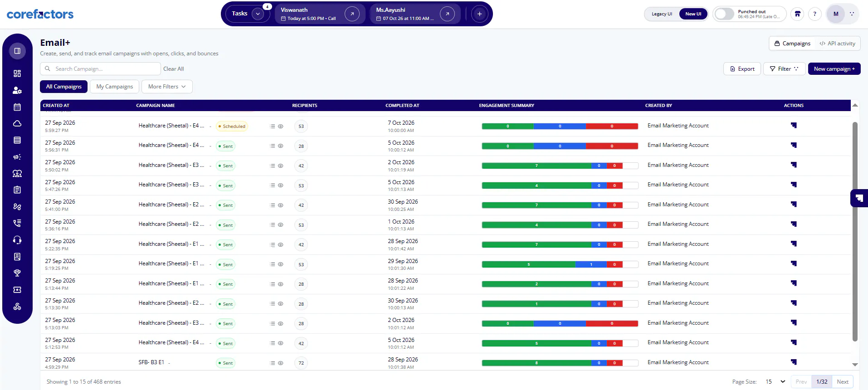Open floating chat widget on right edge
The height and width of the screenshot is (390, 868).
(x=859, y=198)
